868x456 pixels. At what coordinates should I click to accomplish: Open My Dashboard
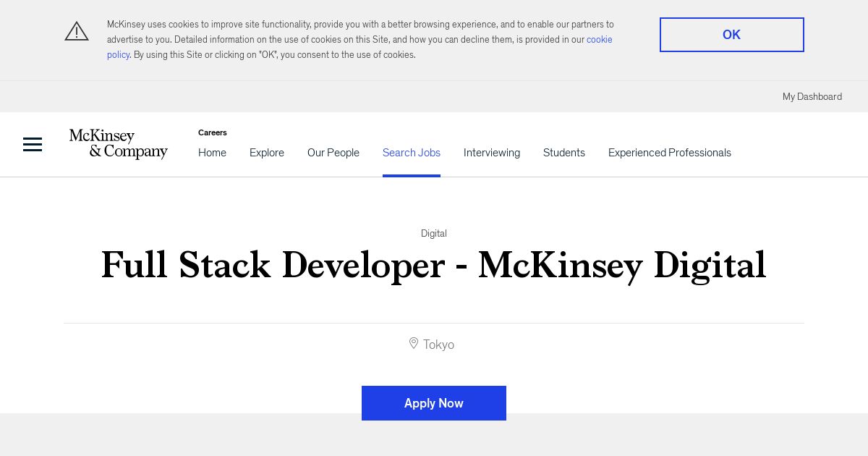click(x=812, y=96)
